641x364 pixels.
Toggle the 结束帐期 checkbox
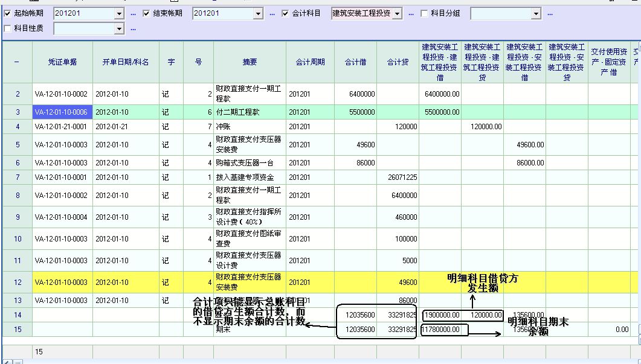[146, 13]
